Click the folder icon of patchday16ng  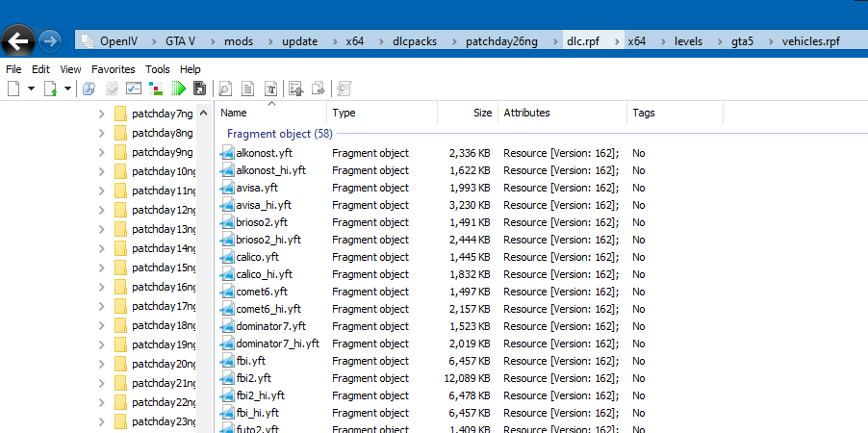(120, 287)
